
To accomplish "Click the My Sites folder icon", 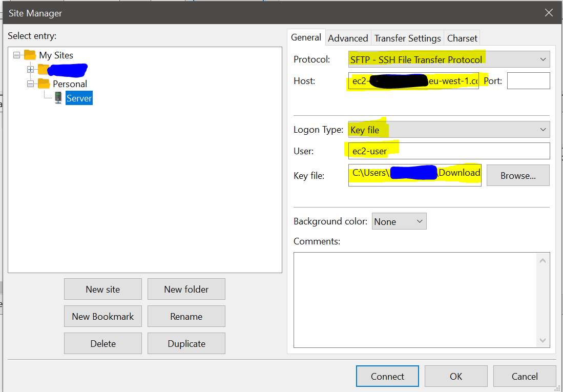I will 29,55.
